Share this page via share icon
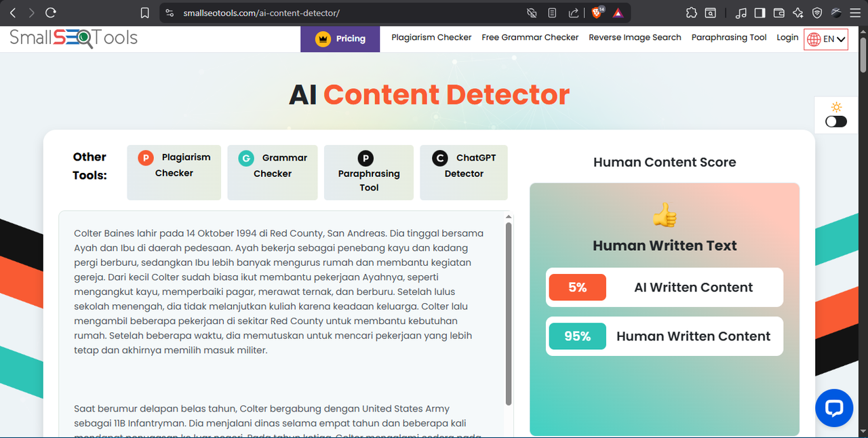868x438 pixels. [x=573, y=13]
